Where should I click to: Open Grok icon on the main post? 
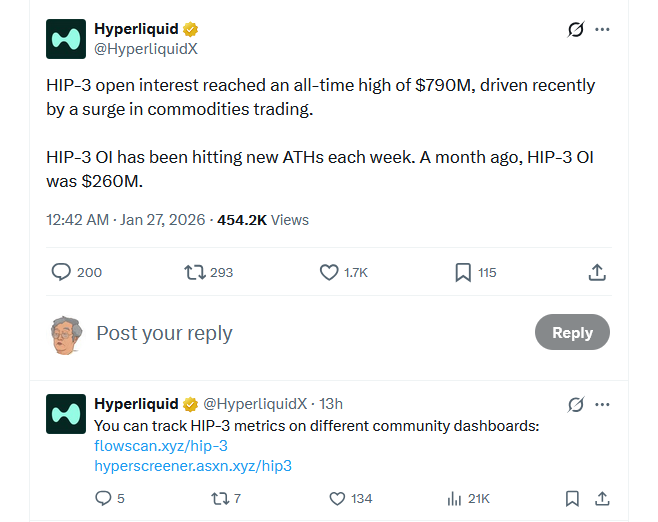pyautogui.click(x=575, y=29)
